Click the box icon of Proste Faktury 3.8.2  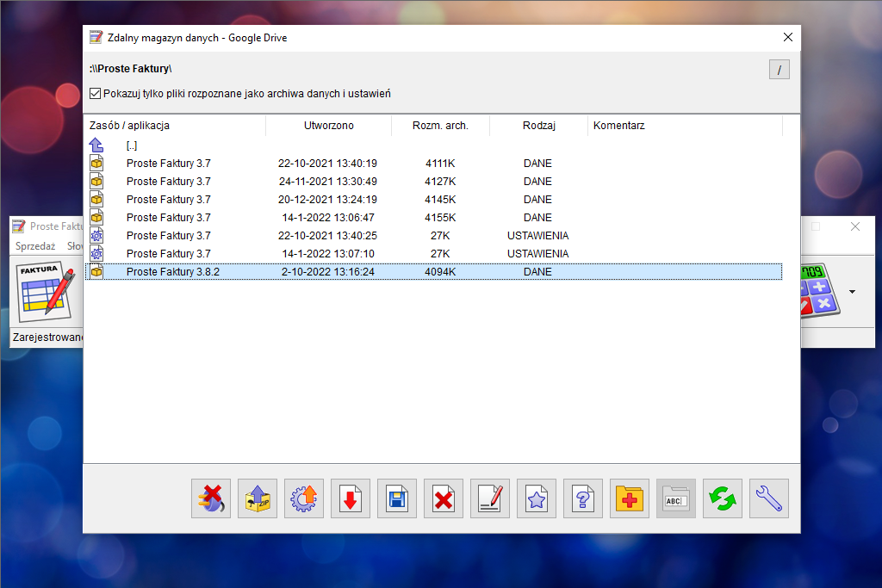(x=96, y=271)
